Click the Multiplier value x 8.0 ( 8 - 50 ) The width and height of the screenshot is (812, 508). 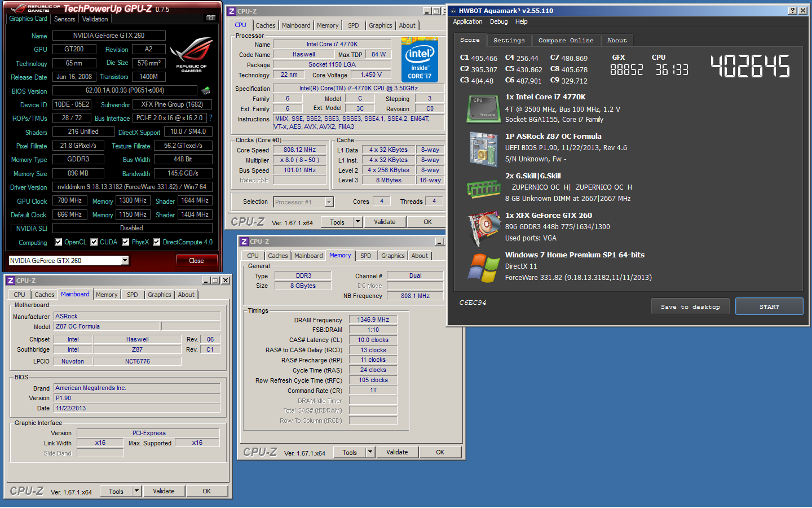coord(300,160)
